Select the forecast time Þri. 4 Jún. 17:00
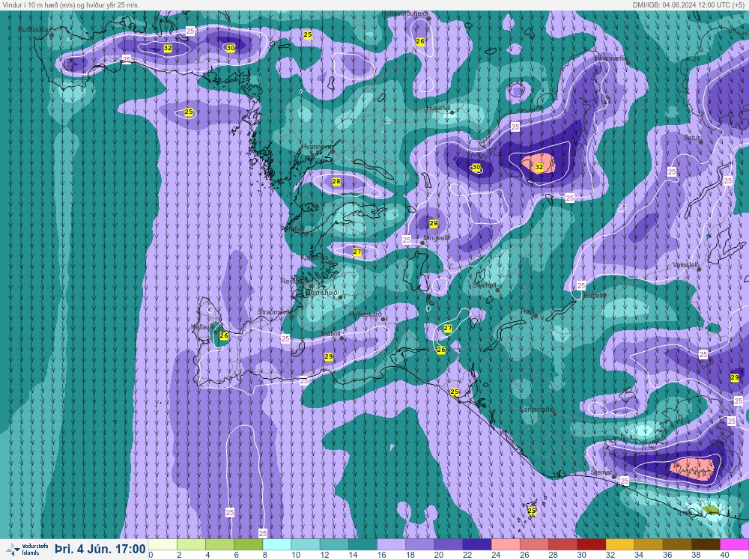This screenshot has height=560, width=749. click(x=100, y=549)
